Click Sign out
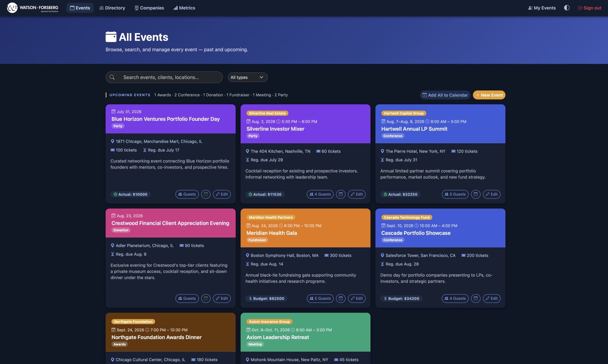Viewport: 608px width, 364px height. (x=589, y=8)
